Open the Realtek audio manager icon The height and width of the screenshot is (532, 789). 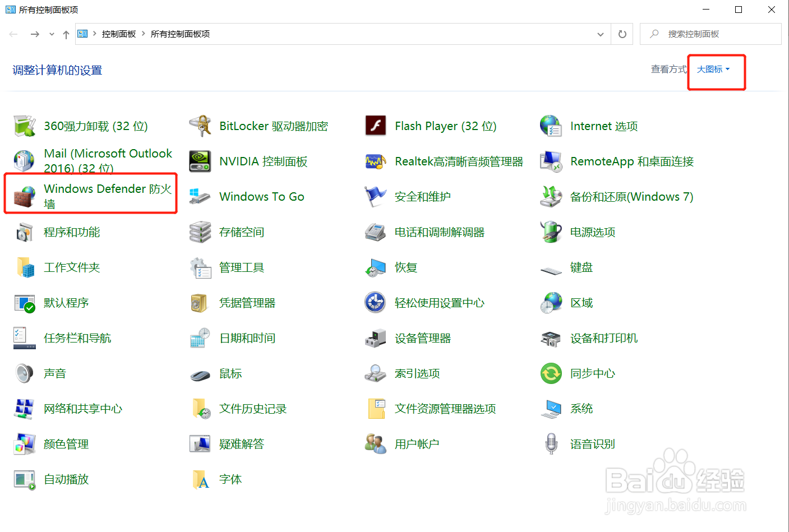[x=375, y=161]
